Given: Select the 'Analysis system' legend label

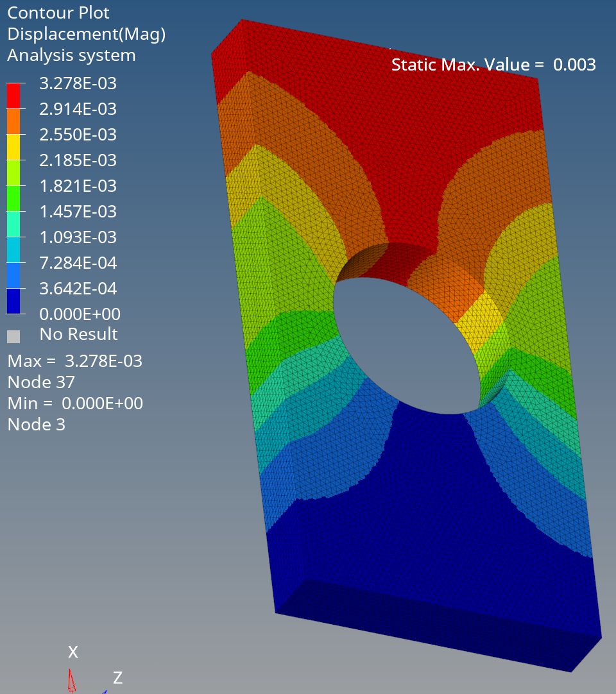Looking at the screenshot, I should point(71,56).
